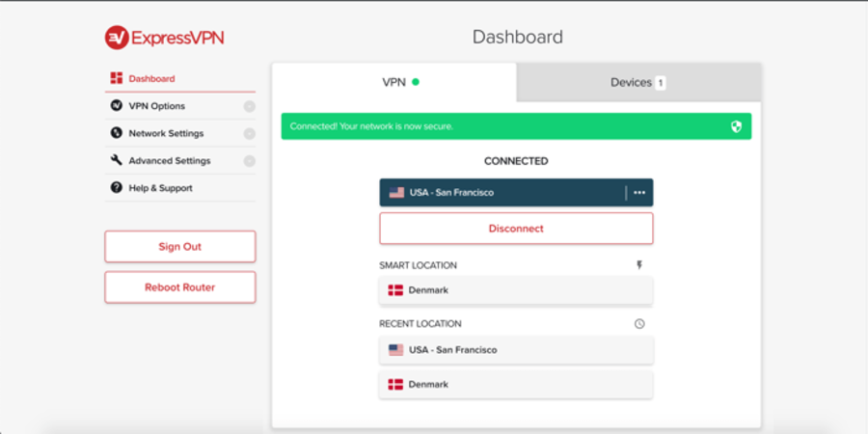Click the shield icon in green banner
This screenshot has width=868, height=434.
click(736, 126)
